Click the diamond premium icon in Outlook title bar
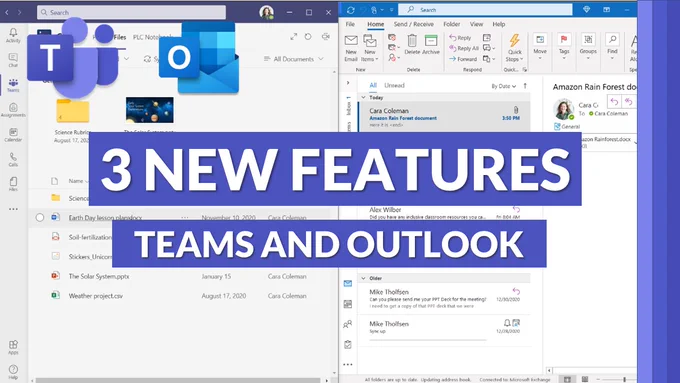 586,10
